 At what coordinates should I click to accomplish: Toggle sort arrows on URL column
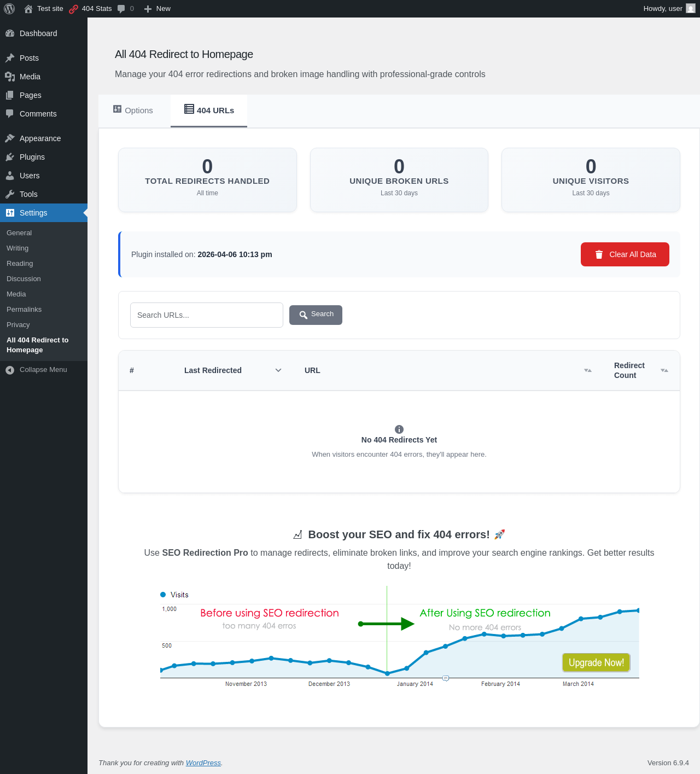click(588, 370)
